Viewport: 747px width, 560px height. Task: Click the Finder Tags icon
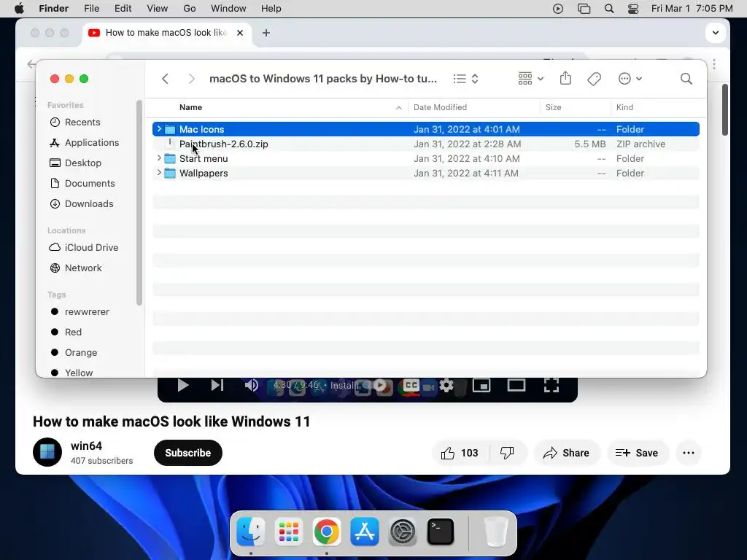pos(594,79)
